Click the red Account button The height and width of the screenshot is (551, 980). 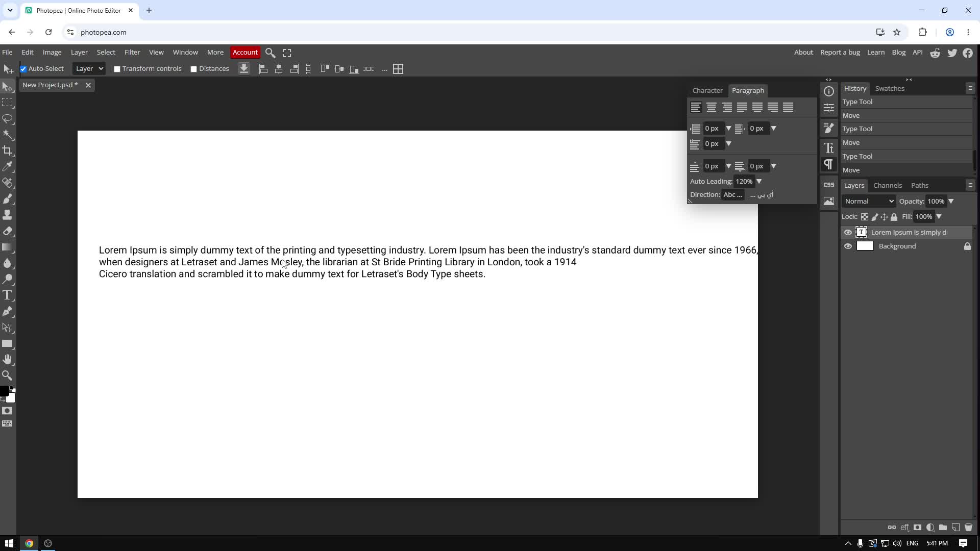pyautogui.click(x=245, y=53)
